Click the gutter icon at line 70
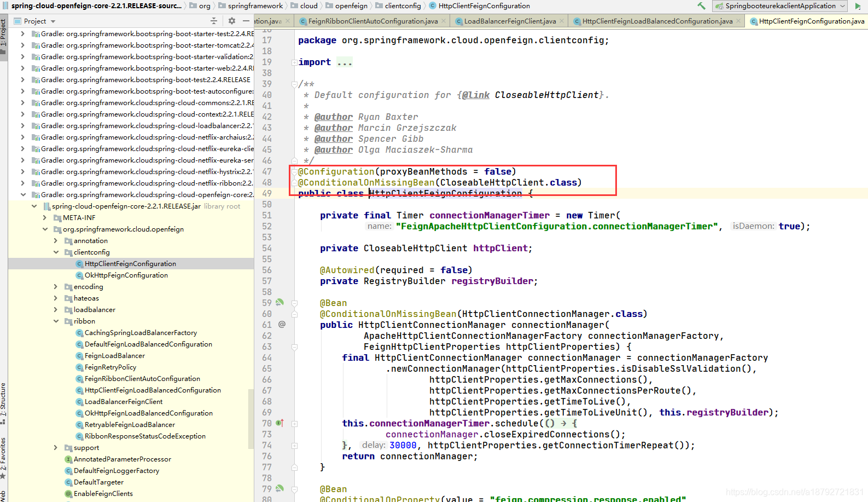Screen dimensions: 868x502 click(280, 423)
